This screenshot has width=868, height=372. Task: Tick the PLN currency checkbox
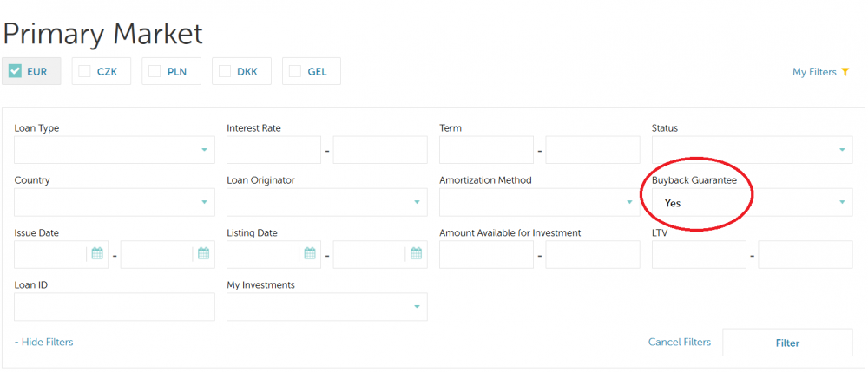point(155,71)
